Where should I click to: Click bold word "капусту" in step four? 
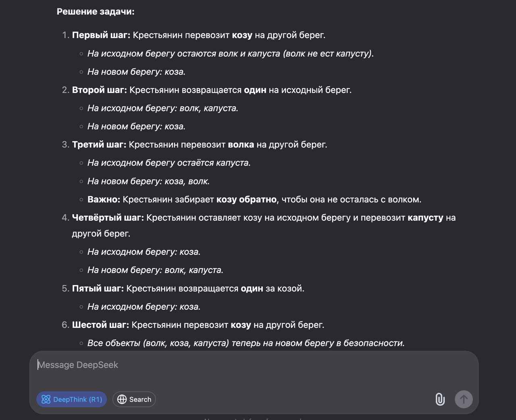[425, 218]
